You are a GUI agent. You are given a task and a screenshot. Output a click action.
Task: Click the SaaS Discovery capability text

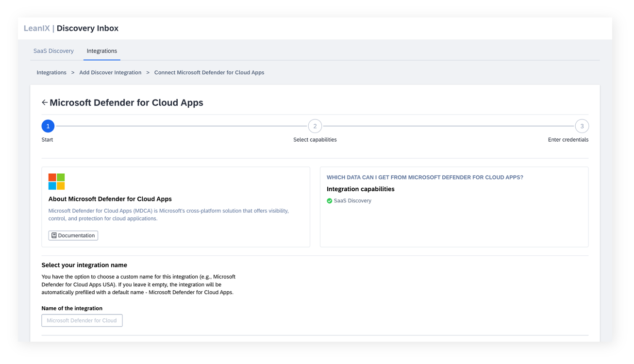(352, 201)
